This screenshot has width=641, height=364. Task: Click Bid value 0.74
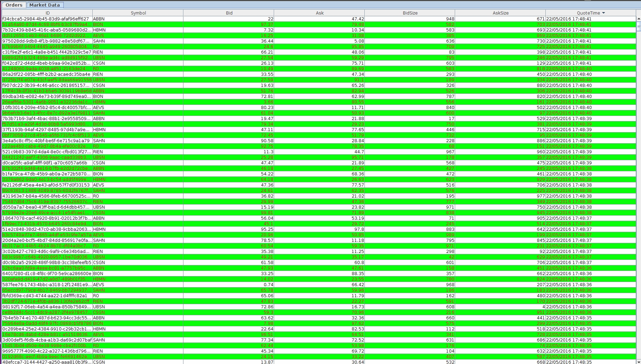(268, 285)
